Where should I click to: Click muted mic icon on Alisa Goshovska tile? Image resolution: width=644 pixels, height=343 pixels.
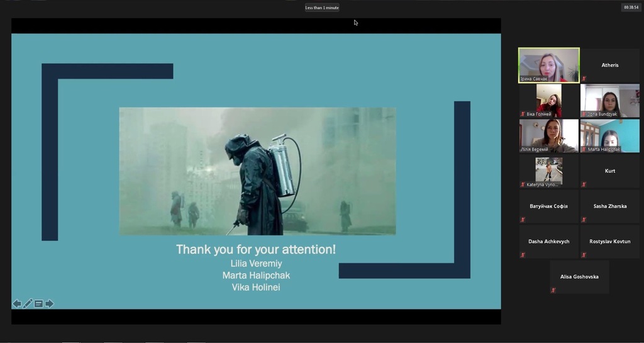click(x=553, y=290)
